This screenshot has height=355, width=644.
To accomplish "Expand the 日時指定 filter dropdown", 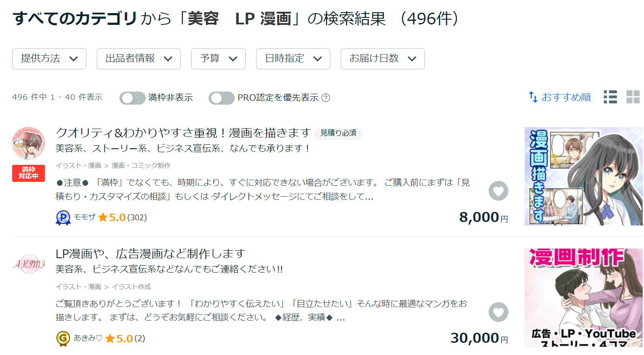I will (x=293, y=59).
